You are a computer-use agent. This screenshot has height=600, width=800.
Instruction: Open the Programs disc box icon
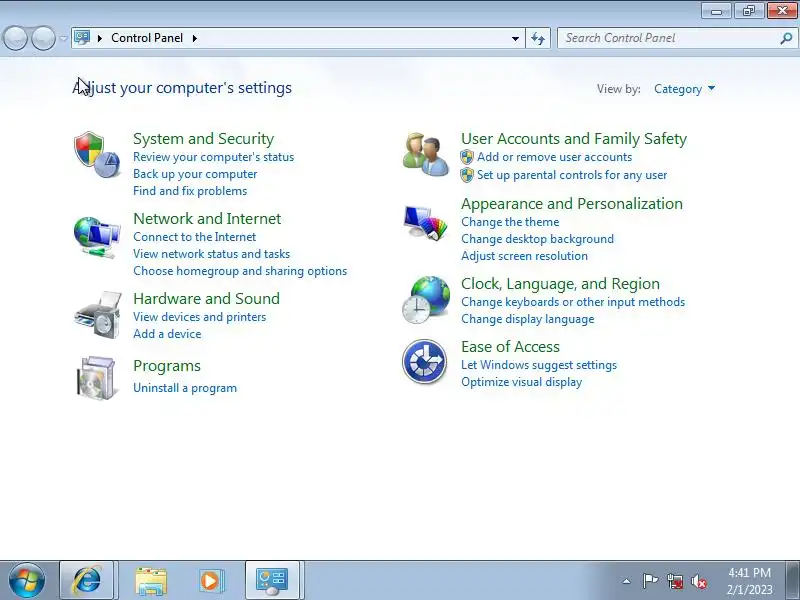pyautogui.click(x=96, y=378)
